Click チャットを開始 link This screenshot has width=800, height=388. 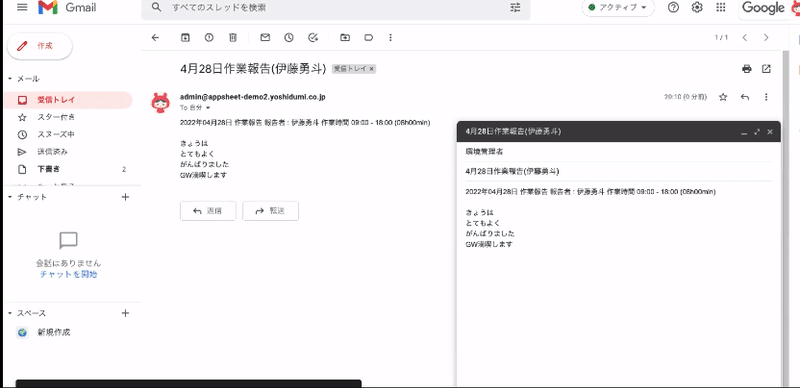[68, 274]
